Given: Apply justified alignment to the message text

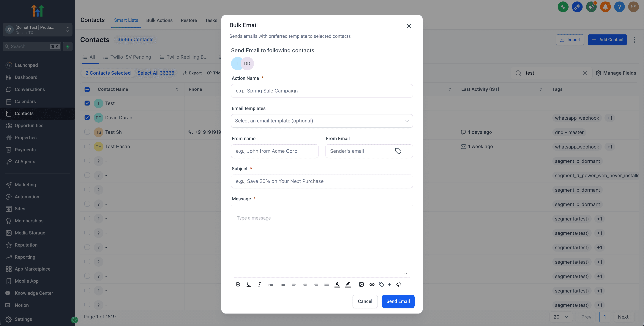Looking at the screenshot, I should tap(326, 284).
